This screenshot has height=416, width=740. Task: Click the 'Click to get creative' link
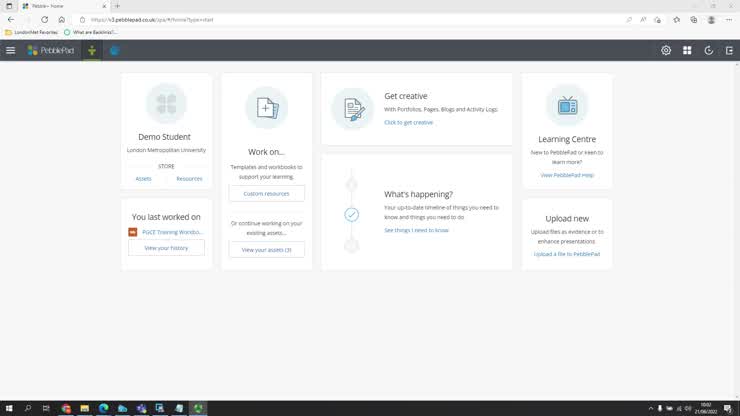click(408, 123)
